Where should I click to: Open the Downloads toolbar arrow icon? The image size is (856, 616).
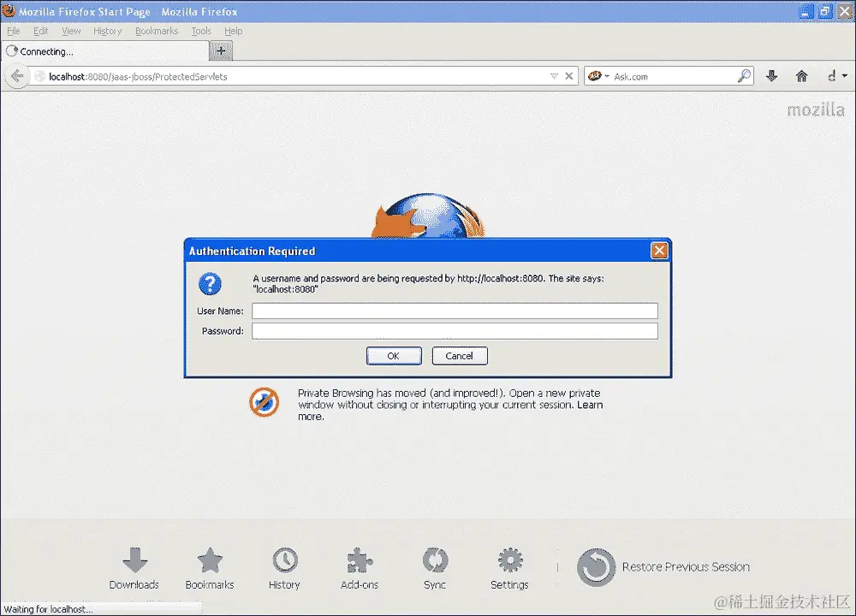771,76
